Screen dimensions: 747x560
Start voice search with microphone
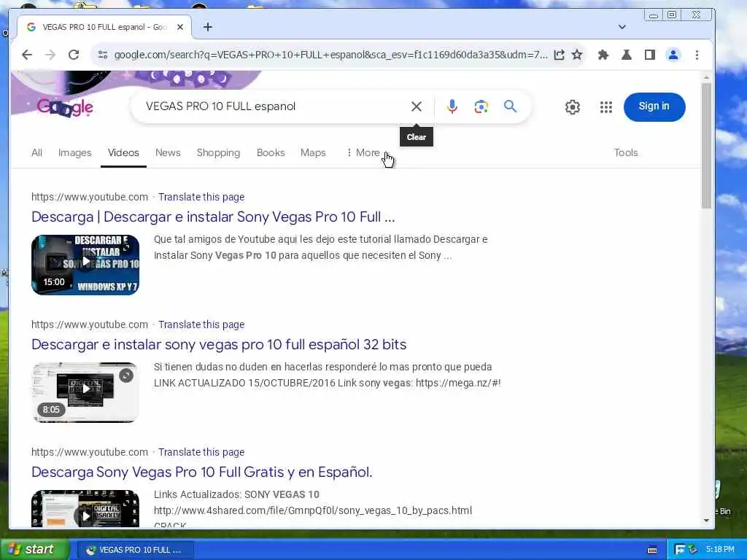tap(452, 106)
